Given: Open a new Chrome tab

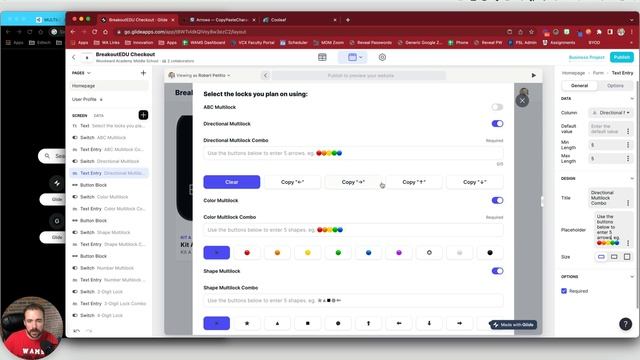Looking at the screenshot, I should point(348,20).
